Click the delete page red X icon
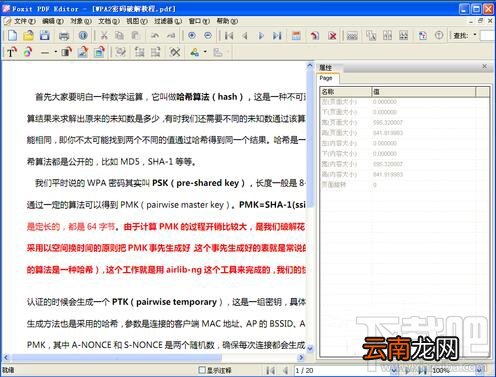The height and width of the screenshot is (377, 496). 332,36
